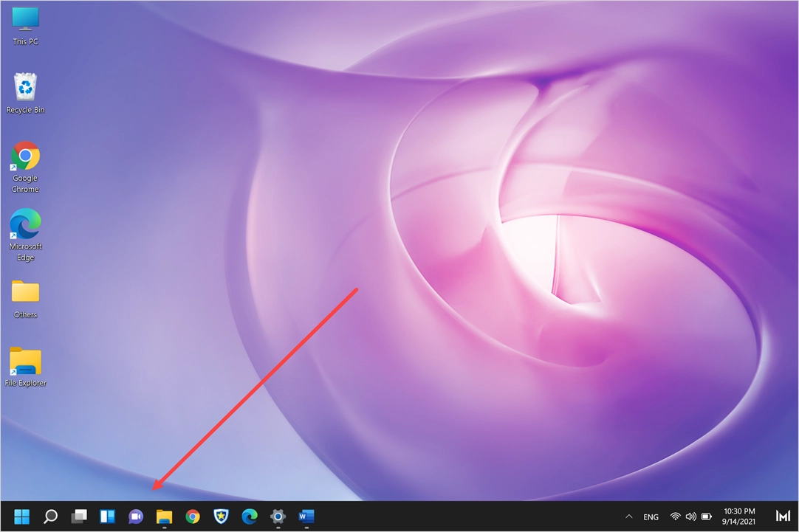Open taskbar Search magnifier
Screen dimensions: 799x532
[x=50, y=517]
